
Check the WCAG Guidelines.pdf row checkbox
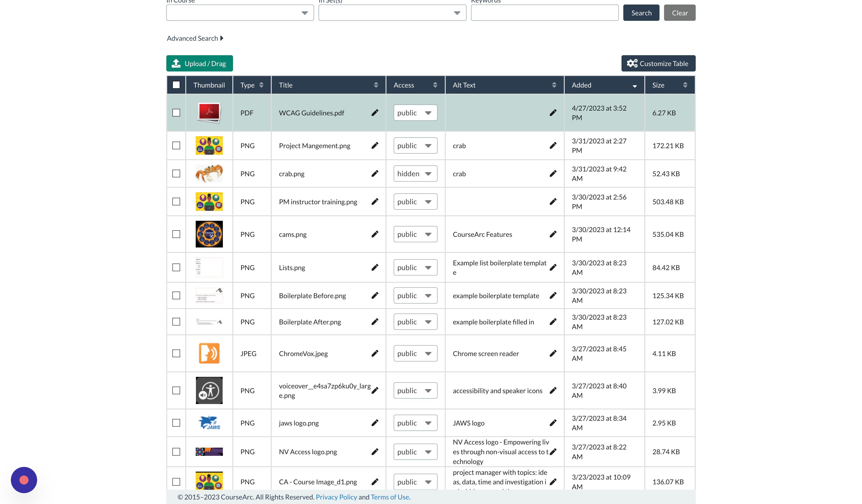(x=176, y=112)
